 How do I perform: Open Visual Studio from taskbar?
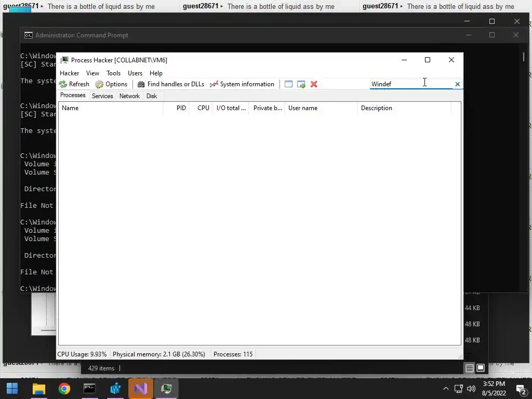coord(140,389)
